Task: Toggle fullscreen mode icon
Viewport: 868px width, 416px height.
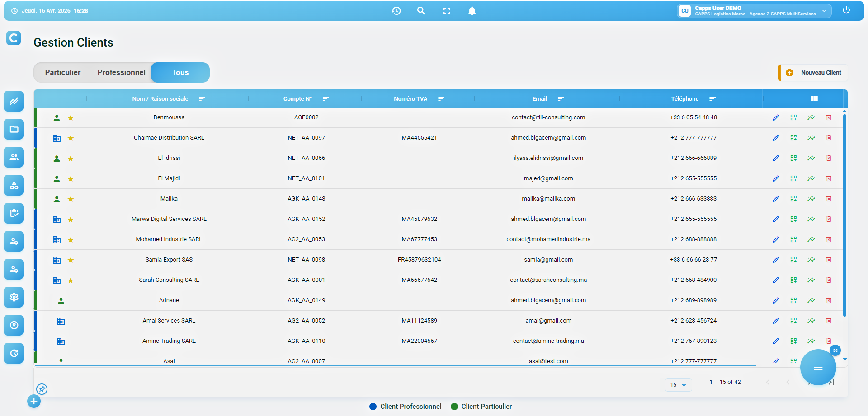Action: point(447,11)
